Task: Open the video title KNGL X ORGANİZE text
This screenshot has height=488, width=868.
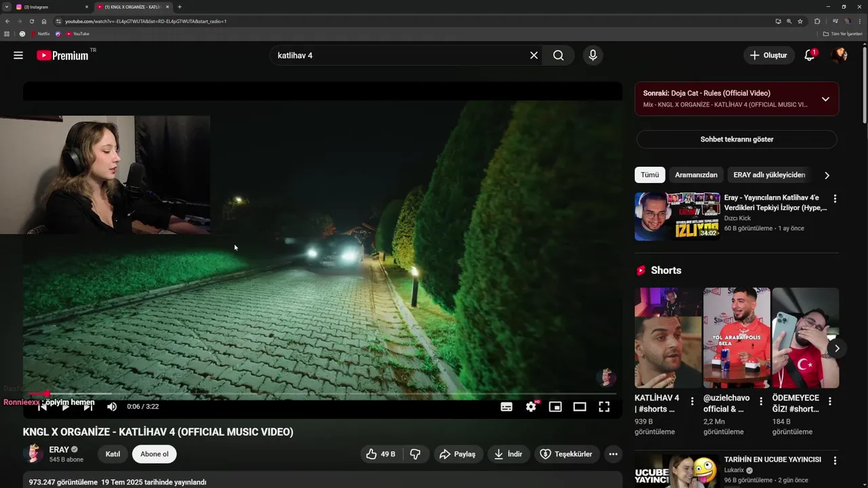Action: (x=158, y=432)
